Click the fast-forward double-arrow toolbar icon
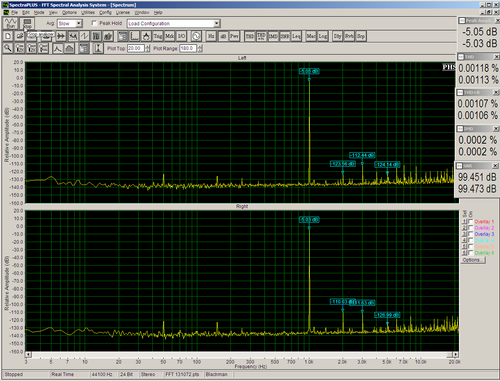The width and height of the screenshot is (500, 381). point(61,36)
